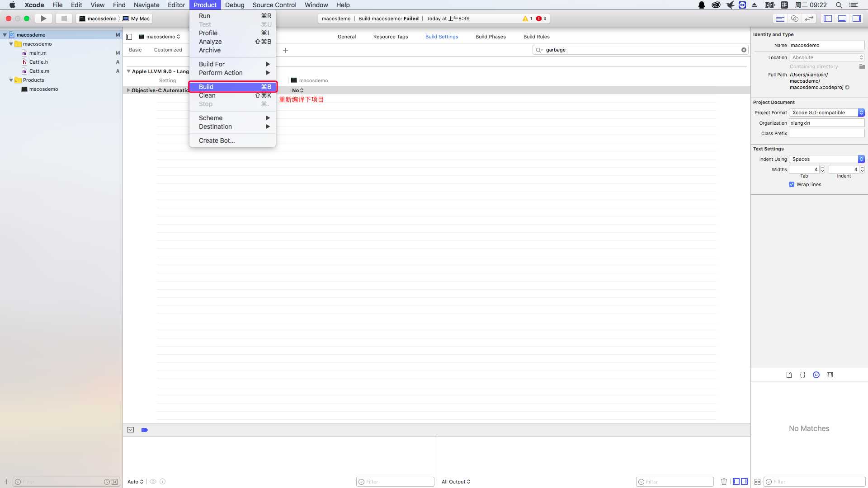Collapse macosdemo project root

[5, 35]
